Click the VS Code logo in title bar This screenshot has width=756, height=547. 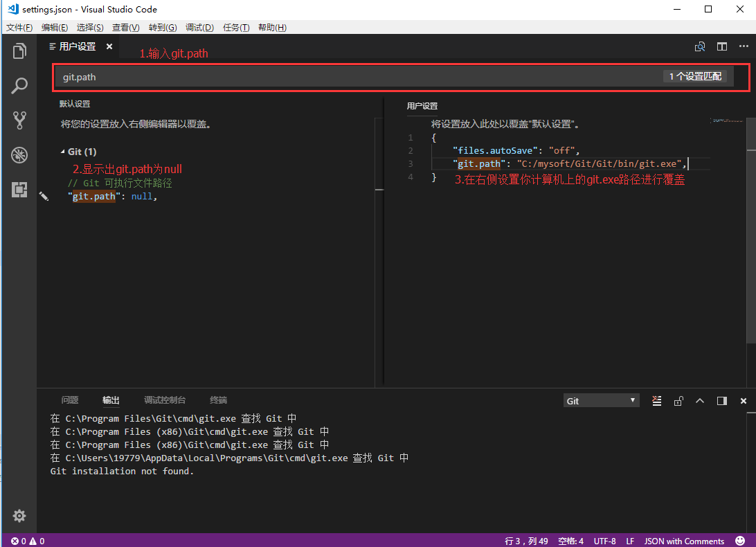pos(13,9)
